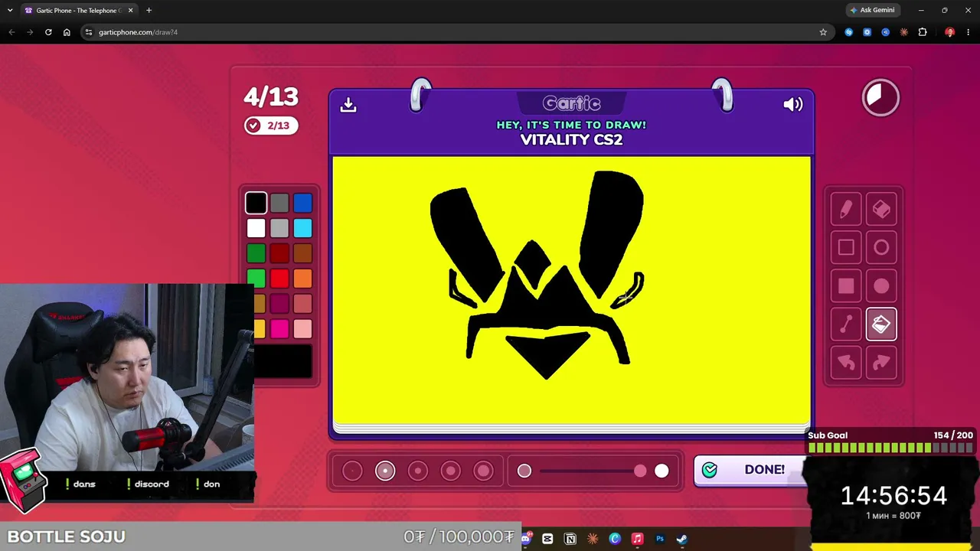
Task: Choose the empty rectangle shape tool
Action: [x=846, y=247]
